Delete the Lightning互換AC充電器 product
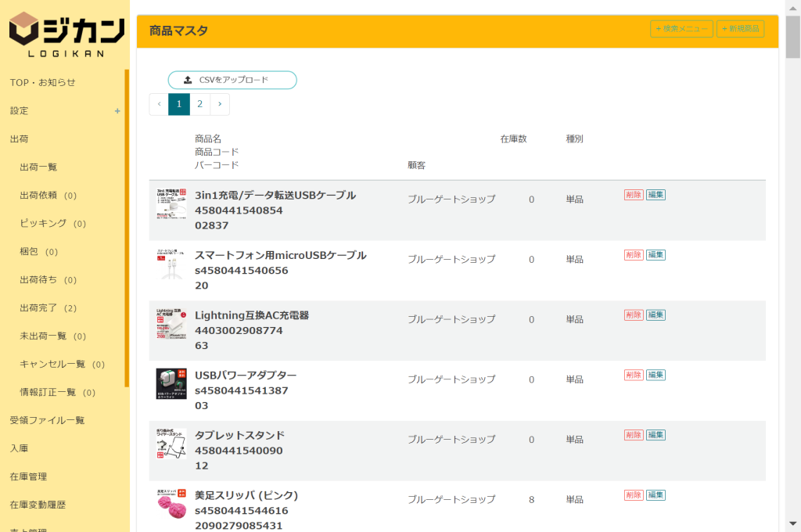801x532 pixels. click(x=634, y=315)
